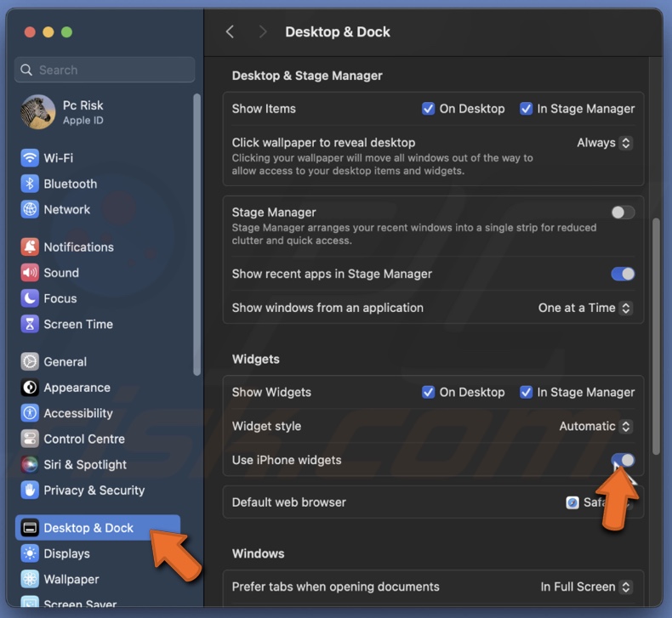Expand the Widget style 'Automatic' dropdown

595,426
